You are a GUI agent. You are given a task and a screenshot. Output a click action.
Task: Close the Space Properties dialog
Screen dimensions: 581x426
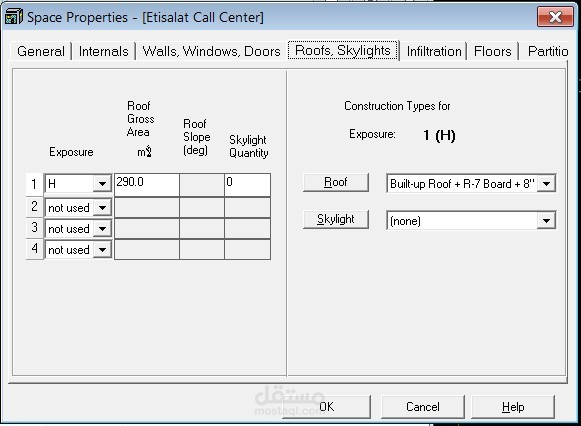(x=555, y=17)
